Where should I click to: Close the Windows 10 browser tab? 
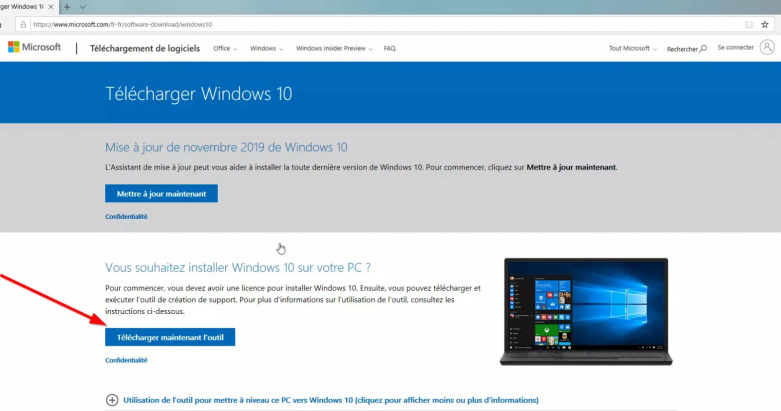[51, 7]
